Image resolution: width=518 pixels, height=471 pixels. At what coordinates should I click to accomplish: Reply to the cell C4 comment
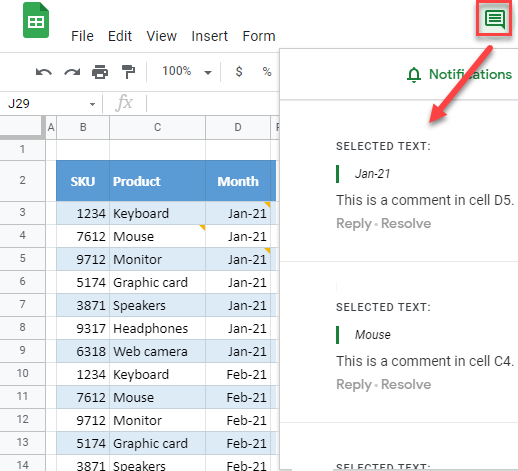[x=354, y=384]
